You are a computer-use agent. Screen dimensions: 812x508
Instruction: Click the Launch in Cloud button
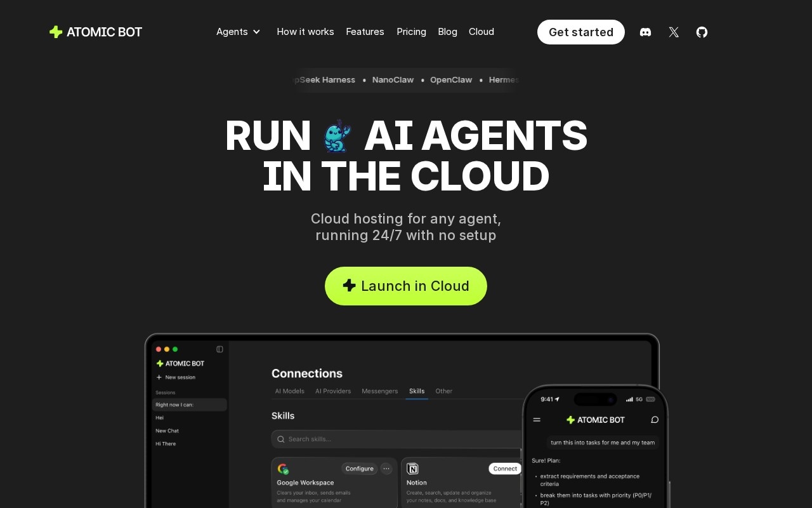(x=406, y=286)
